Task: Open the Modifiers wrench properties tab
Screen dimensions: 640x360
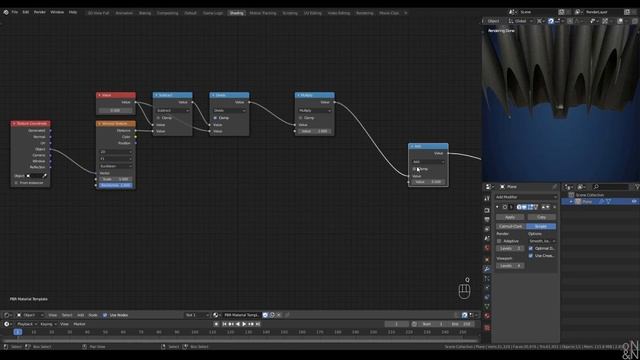Action: coord(487,269)
